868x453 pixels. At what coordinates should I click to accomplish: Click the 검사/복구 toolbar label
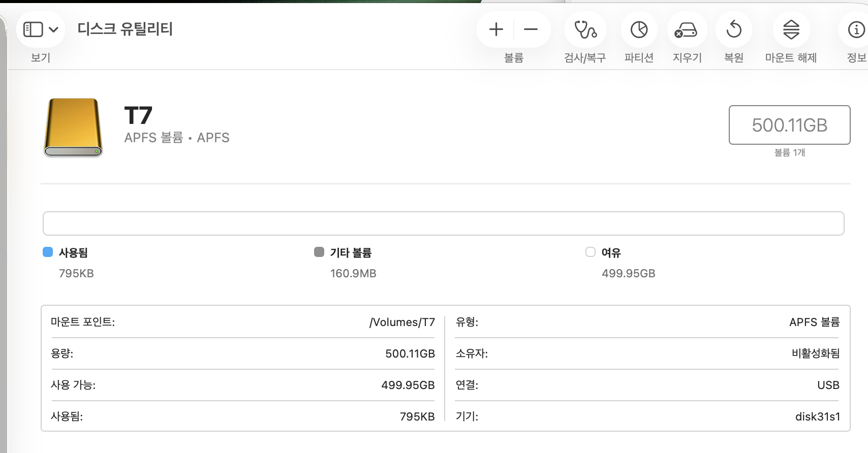pyautogui.click(x=585, y=57)
